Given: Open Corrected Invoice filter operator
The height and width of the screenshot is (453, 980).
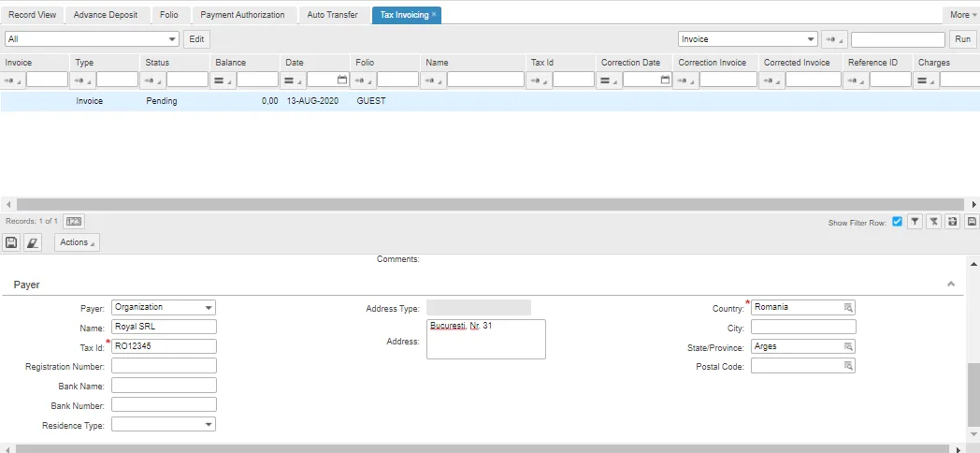Looking at the screenshot, I should pyautogui.click(x=771, y=80).
